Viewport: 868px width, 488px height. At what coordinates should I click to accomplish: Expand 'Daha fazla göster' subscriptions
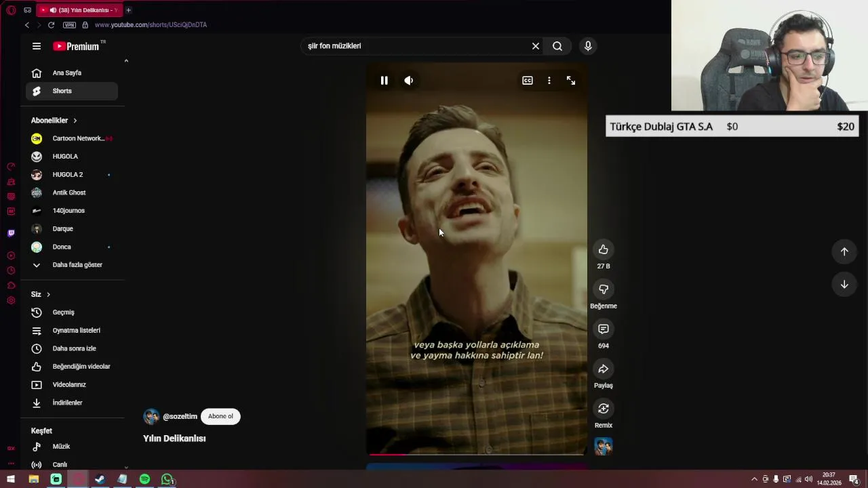coord(71,265)
